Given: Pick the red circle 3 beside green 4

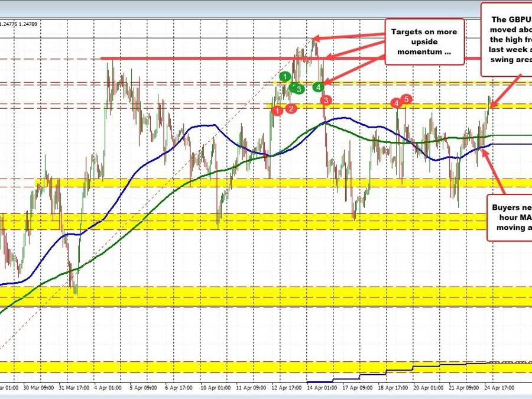Looking at the screenshot, I should point(325,100).
